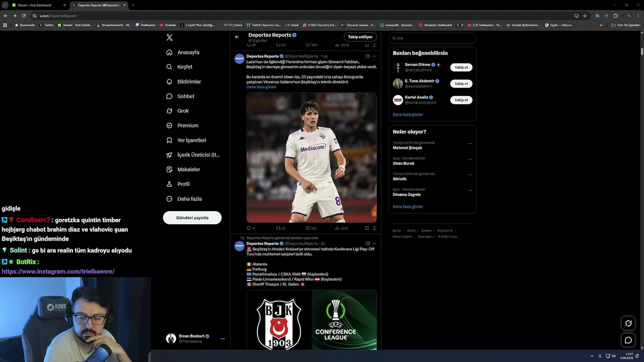Open the Mehmet Şimşek trending topic

(x=408, y=148)
